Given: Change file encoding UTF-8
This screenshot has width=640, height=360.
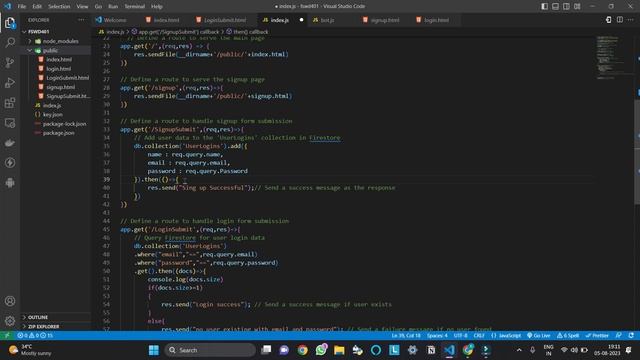Looking at the screenshot, I should point(460,336).
